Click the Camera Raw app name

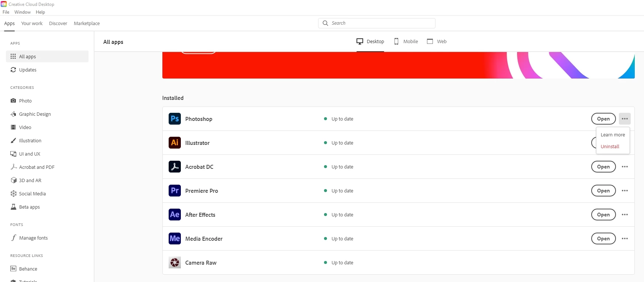[x=201, y=262]
